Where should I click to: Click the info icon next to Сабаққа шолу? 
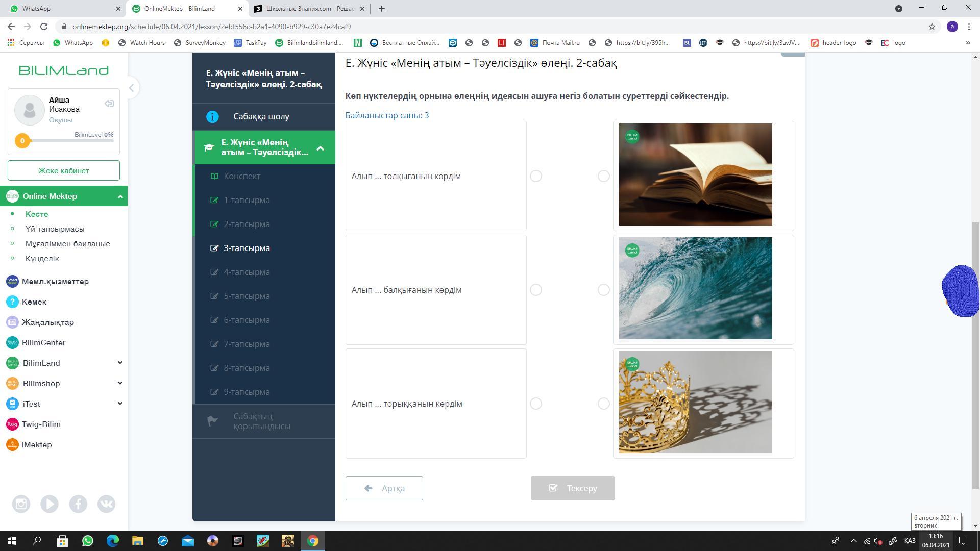click(x=212, y=117)
